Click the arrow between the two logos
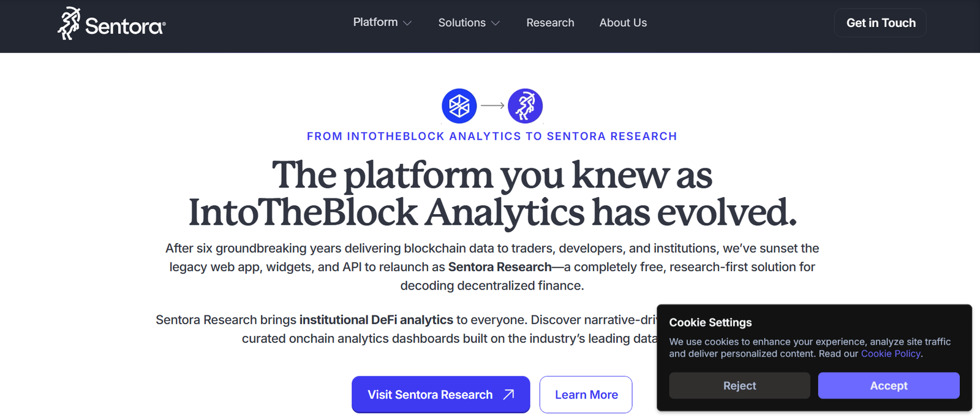This screenshot has width=980, height=420. (x=492, y=105)
